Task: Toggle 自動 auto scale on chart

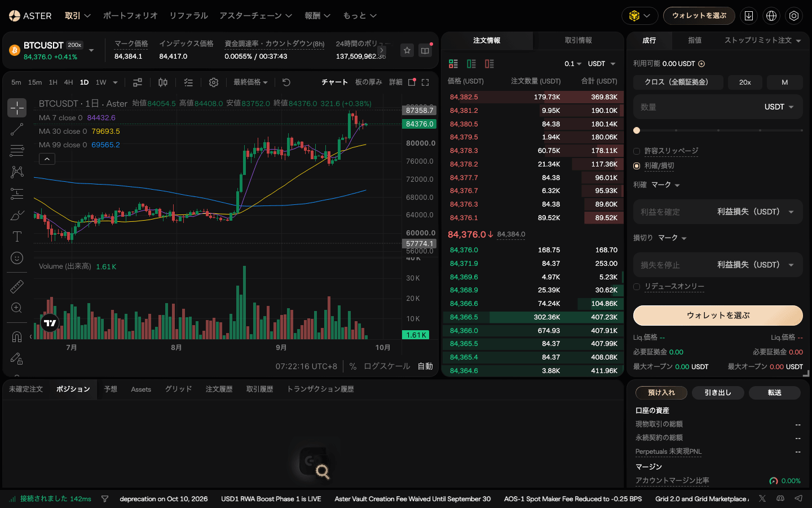Action: pos(425,366)
